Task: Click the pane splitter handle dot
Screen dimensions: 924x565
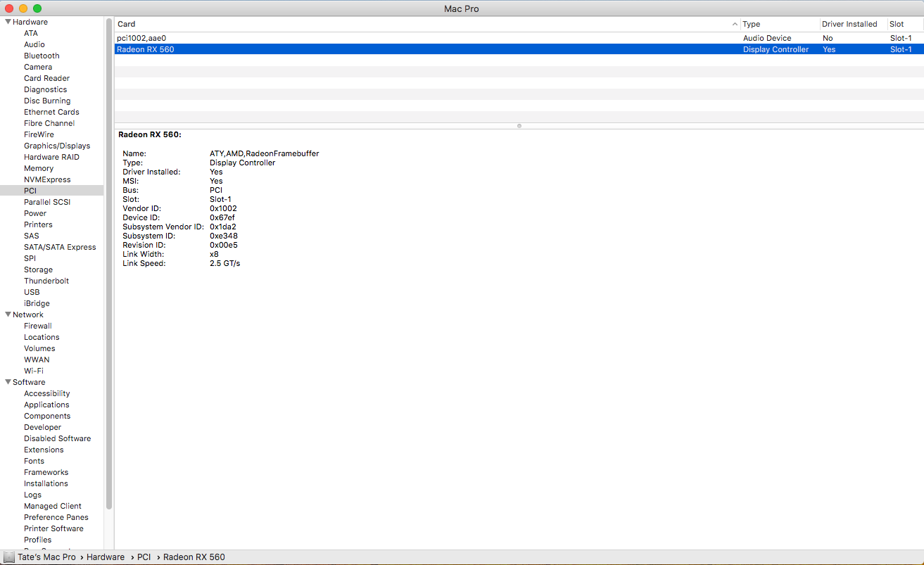Action: pos(519,126)
